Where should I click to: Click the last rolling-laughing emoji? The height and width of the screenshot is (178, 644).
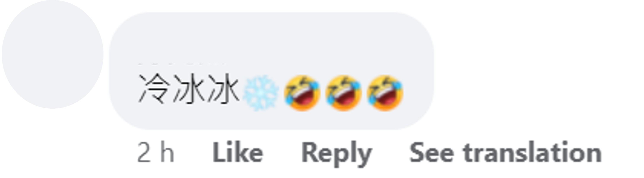[385, 93]
